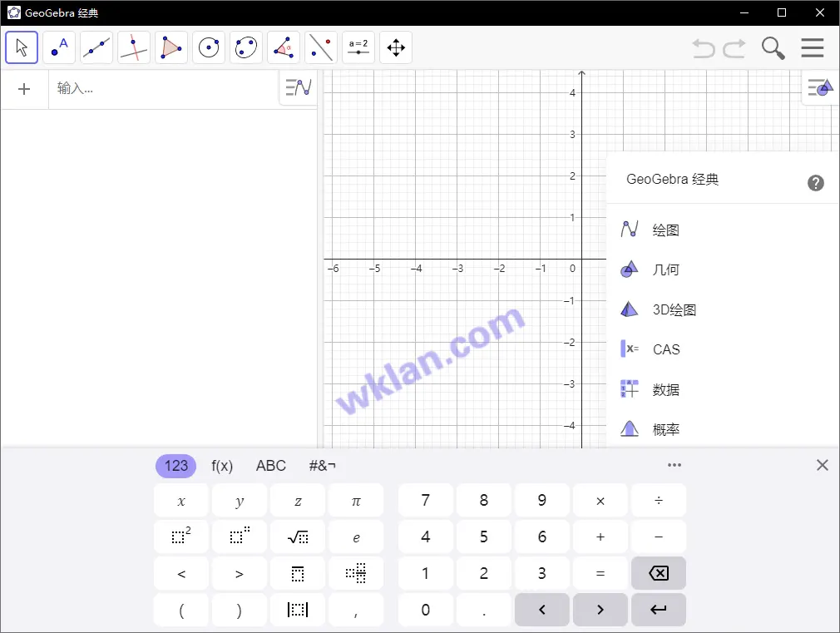Close the virtual keyboard

click(x=823, y=465)
